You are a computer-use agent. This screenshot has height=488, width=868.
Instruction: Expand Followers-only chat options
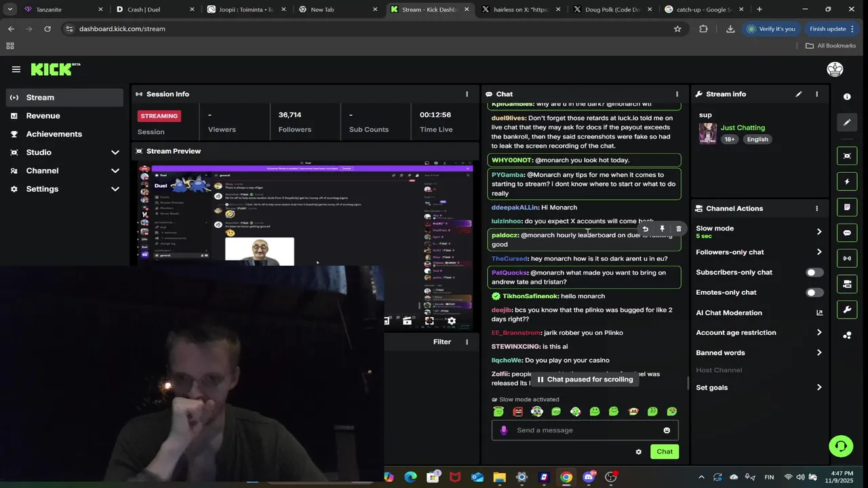819,252
